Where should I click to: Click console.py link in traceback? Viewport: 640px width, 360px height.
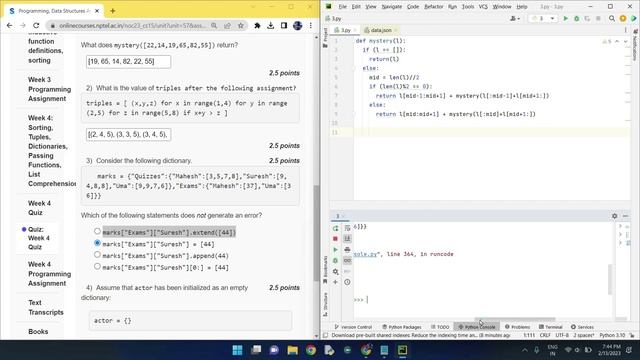[365, 254]
